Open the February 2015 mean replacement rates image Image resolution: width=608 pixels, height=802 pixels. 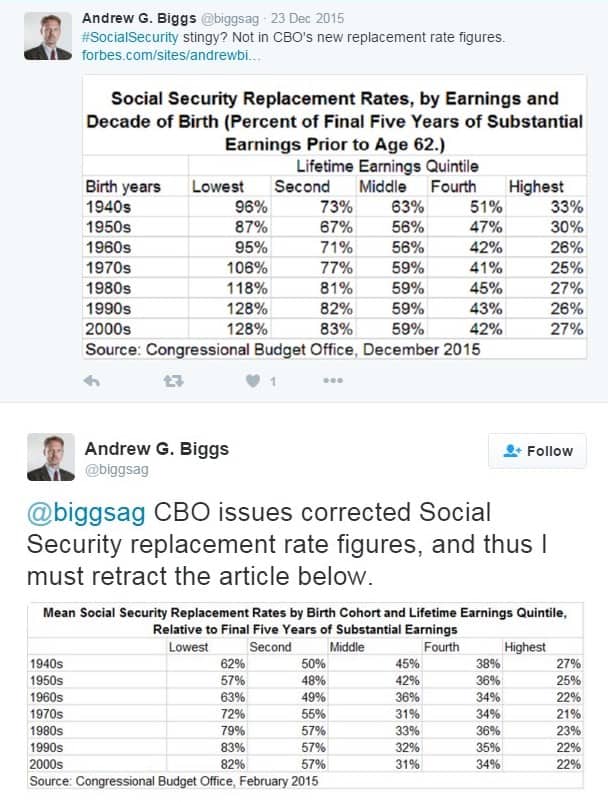[x=305, y=696]
